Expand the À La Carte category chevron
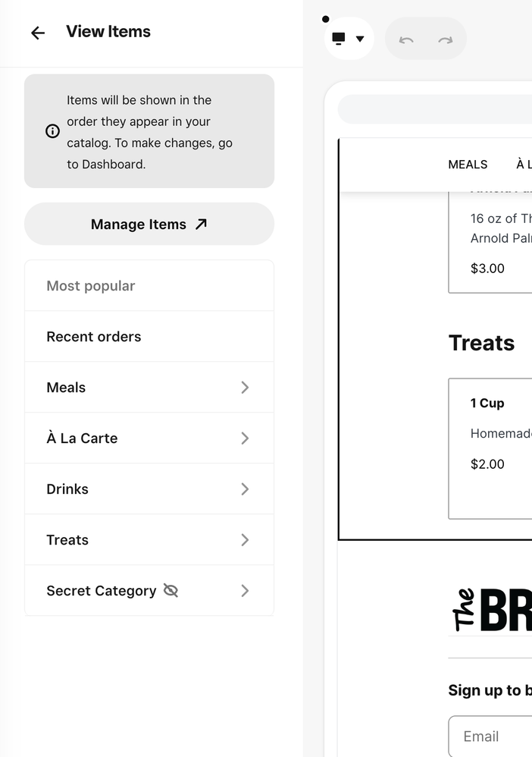 [x=245, y=438]
